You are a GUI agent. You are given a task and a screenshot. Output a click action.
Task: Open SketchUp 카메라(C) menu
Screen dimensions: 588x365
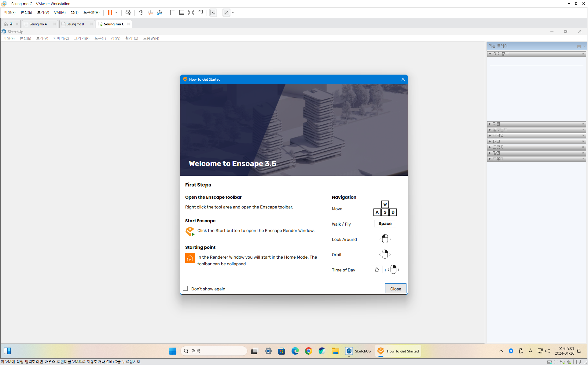click(x=61, y=38)
